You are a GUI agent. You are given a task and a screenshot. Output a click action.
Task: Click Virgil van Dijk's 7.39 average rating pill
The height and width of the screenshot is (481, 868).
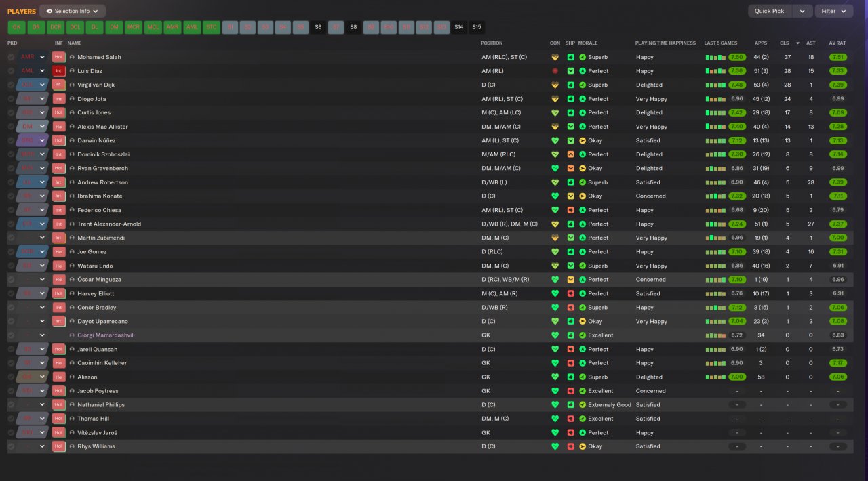[838, 85]
